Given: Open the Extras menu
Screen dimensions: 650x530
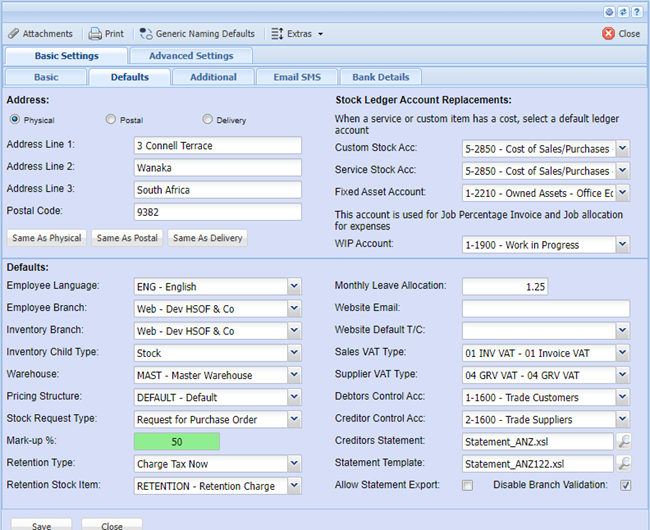Looking at the screenshot, I should (297, 34).
